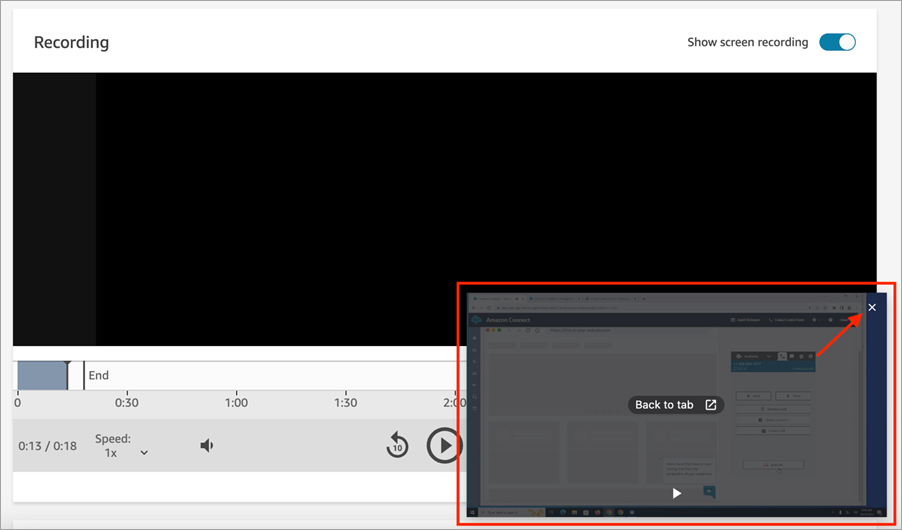Seek to the 1:30 timeline mark
The image size is (902, 530).
(x=345, y=402)
